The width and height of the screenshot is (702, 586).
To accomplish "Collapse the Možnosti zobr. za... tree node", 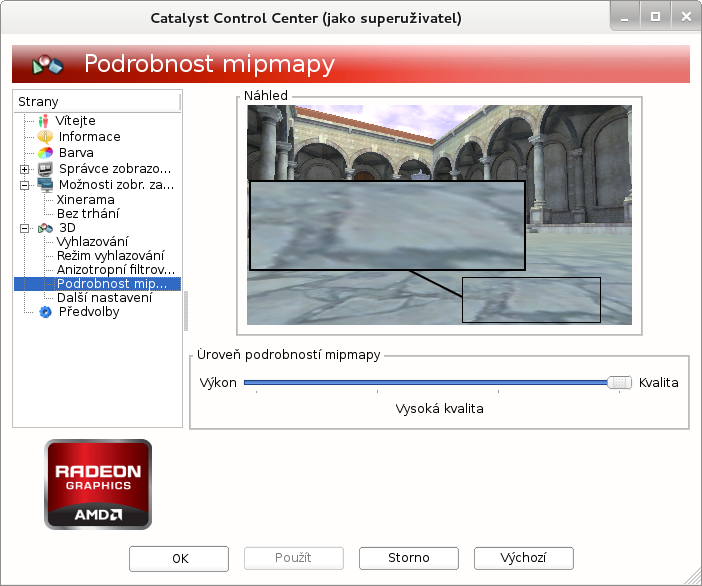I will (25, 185).
